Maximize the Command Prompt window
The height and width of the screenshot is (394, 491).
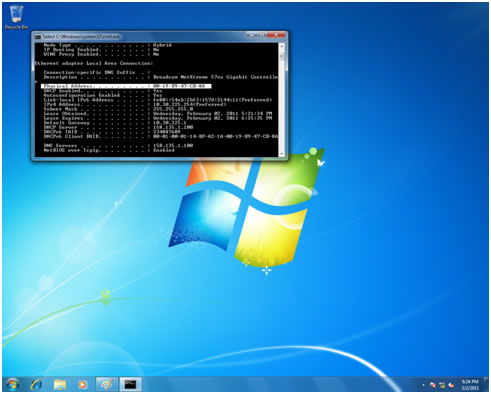click(x=261, y=35)
